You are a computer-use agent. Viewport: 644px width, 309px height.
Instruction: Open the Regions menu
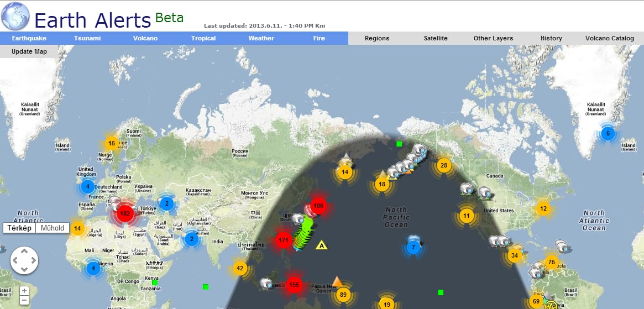tap(377, 38)
